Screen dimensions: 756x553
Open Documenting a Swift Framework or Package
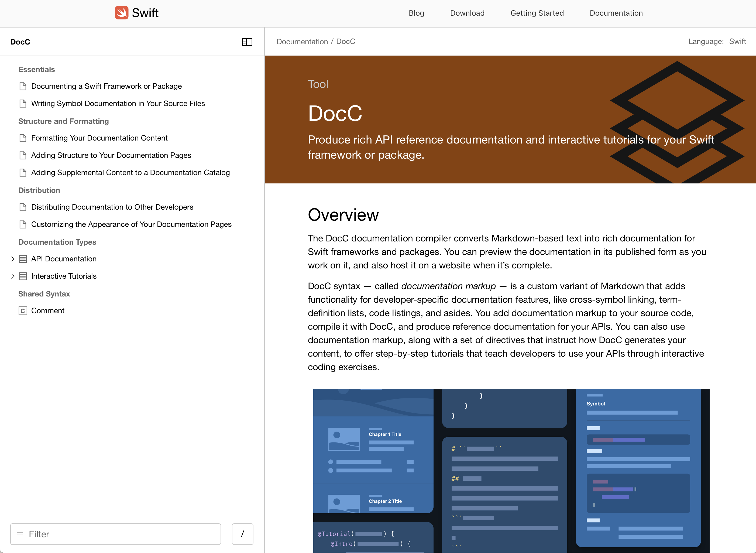[106, 86]
